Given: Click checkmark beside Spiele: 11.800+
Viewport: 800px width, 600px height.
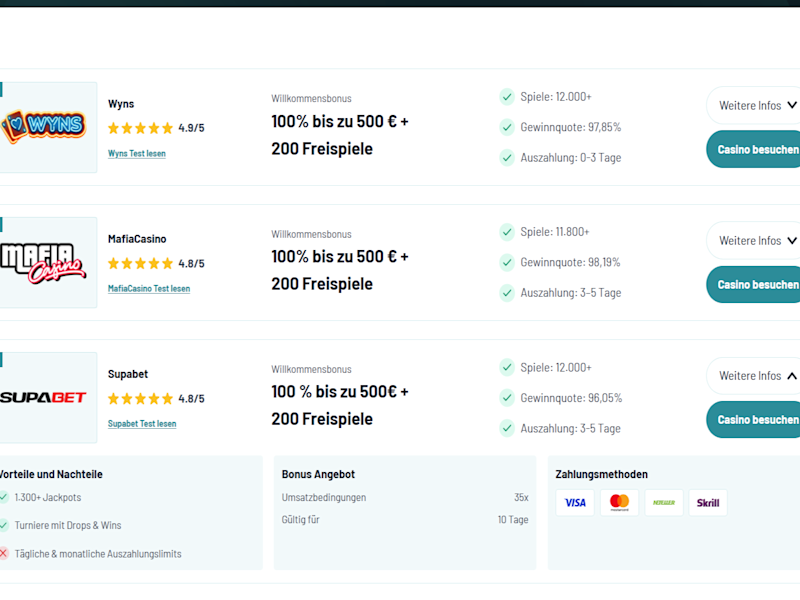Looking at the screenshot, I should click(x=507, y=232).
